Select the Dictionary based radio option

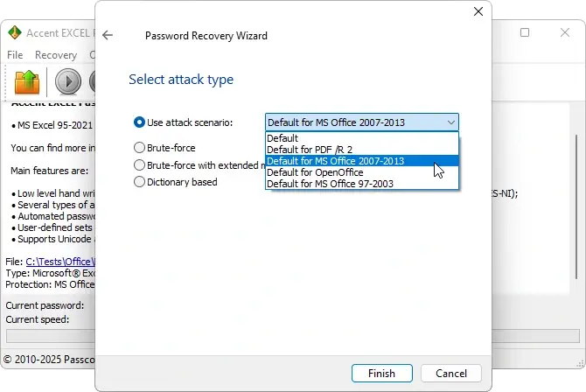139,182
